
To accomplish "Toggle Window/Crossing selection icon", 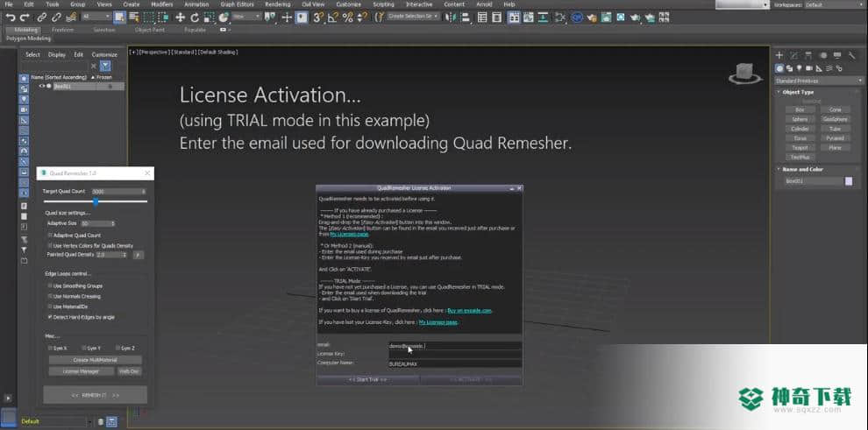I will point(163,18).
